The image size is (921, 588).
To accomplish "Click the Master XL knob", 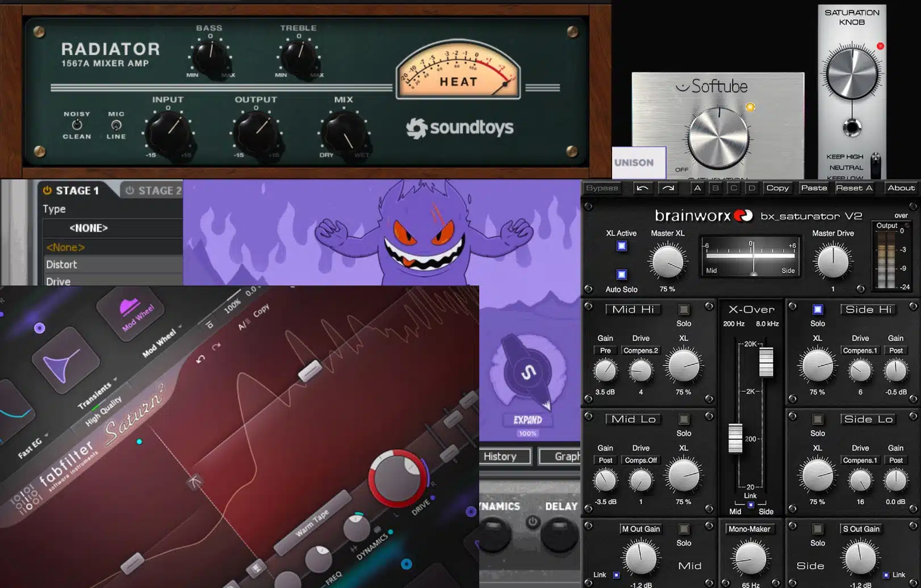I will click(668, 262).
